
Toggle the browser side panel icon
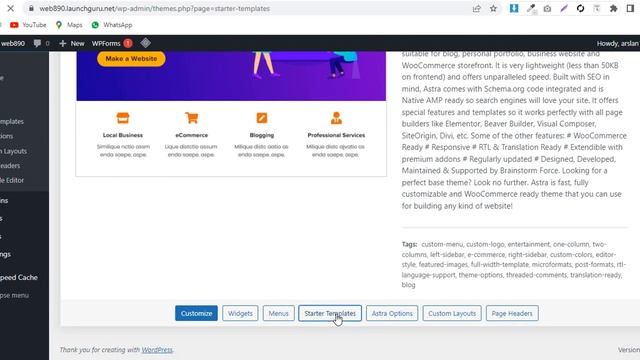630,9
